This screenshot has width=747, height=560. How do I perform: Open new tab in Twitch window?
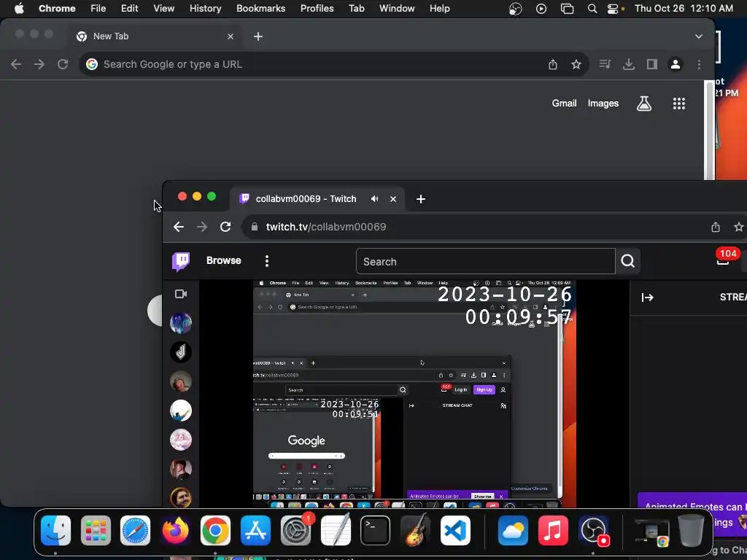[x=421, y=199]
